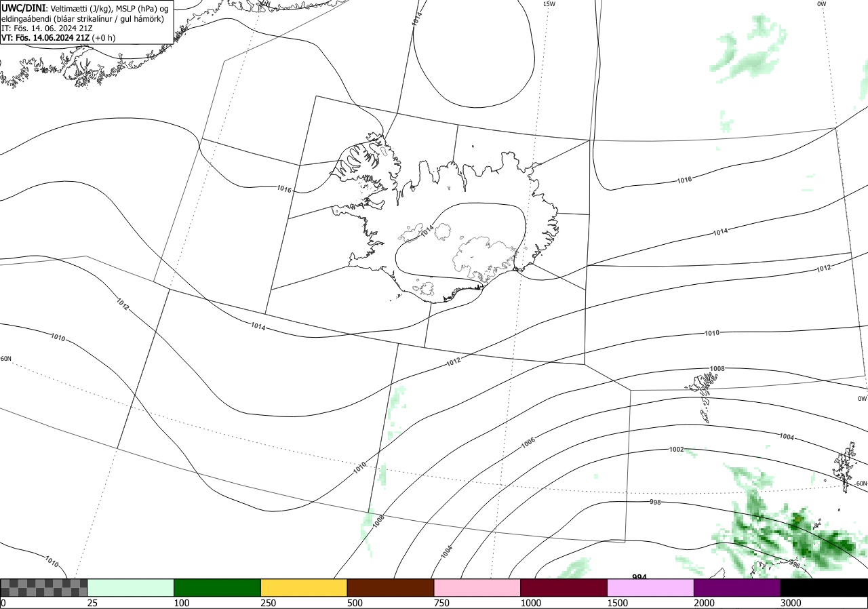Image resolution: width=868 pixels, height=609 pixels.
Task: Click the 'VT: Fös. 14.06.2024 21Z (+0 h)' line
Action: tap(58, 38)
